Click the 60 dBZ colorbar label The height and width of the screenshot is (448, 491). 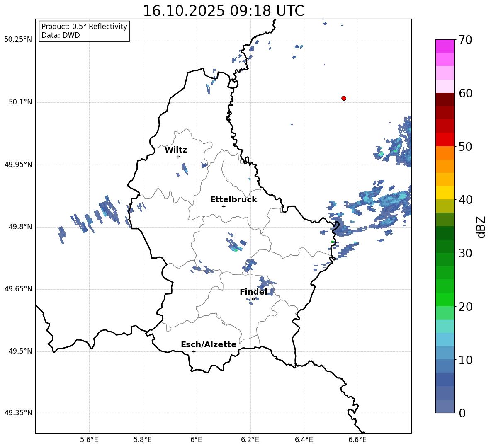(x=465, y=93)
